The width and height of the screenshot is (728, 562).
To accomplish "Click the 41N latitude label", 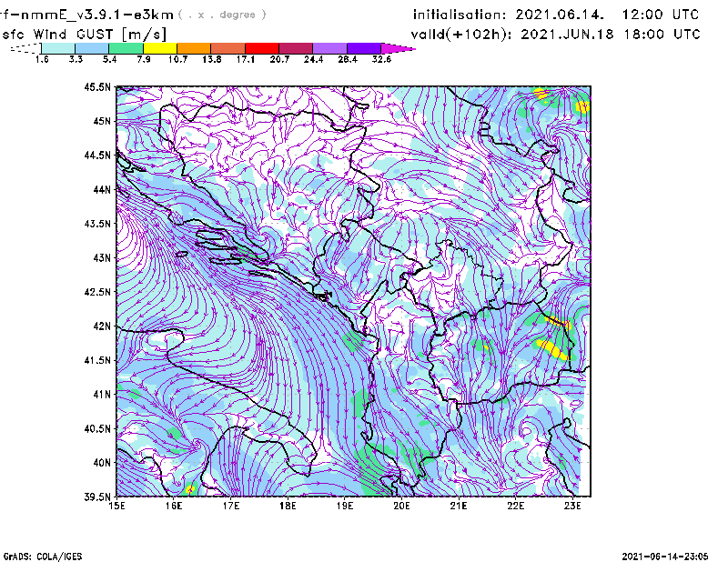I will coord(102,395).
